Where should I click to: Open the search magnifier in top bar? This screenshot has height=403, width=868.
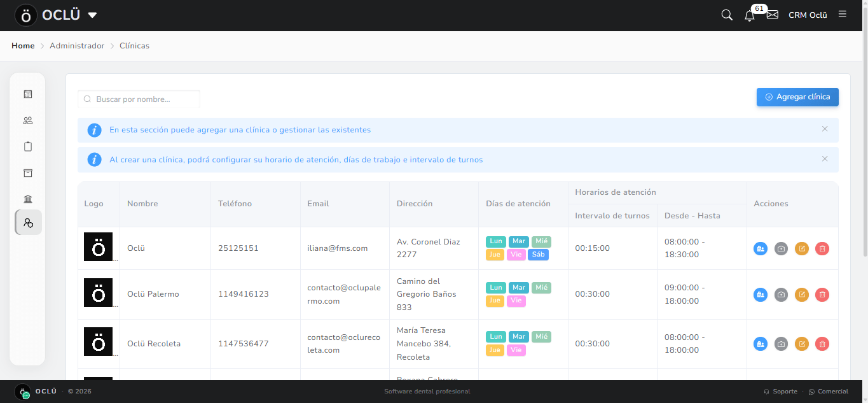[727, 15]
